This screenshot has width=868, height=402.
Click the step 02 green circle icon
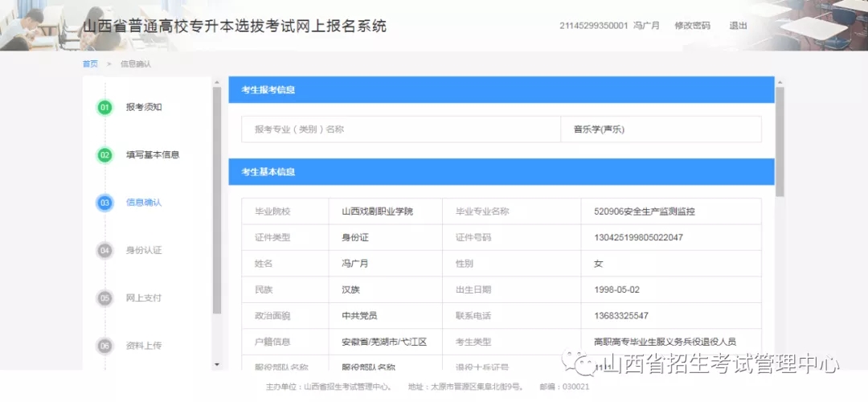104,155
